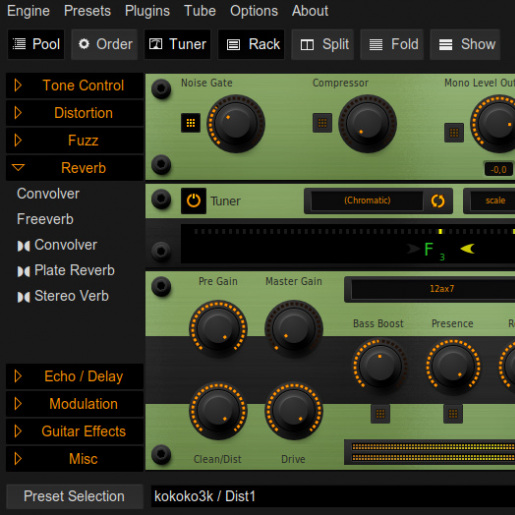Click the -0,0 level value display
Viewport: 515px width, 515px height.
coord(498,169)
